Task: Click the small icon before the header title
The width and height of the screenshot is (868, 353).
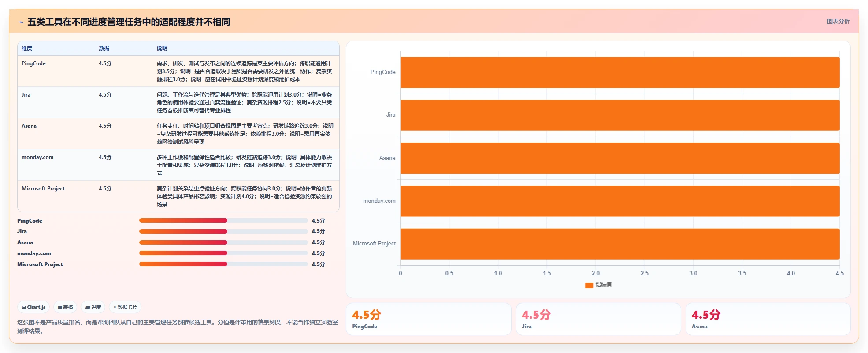Action: (x=21, y=22)
